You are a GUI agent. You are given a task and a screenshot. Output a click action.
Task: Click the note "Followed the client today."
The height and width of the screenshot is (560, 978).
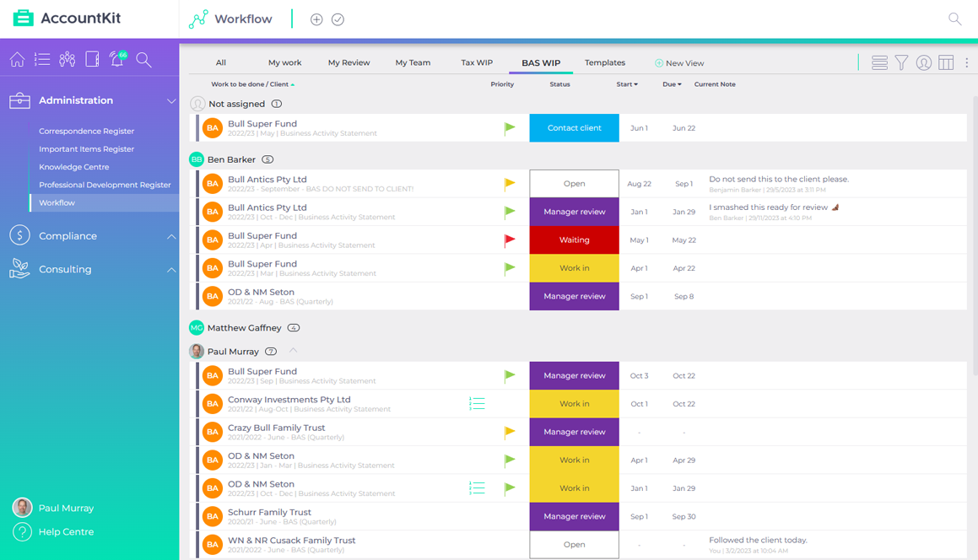pos(758,540)
